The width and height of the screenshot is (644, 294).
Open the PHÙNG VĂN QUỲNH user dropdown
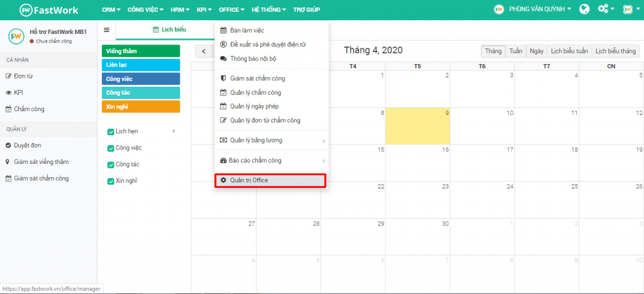point(533,9)
